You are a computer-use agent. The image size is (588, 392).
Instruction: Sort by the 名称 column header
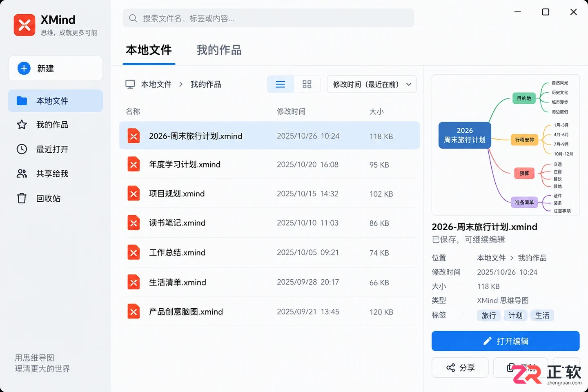pos(133,111)
